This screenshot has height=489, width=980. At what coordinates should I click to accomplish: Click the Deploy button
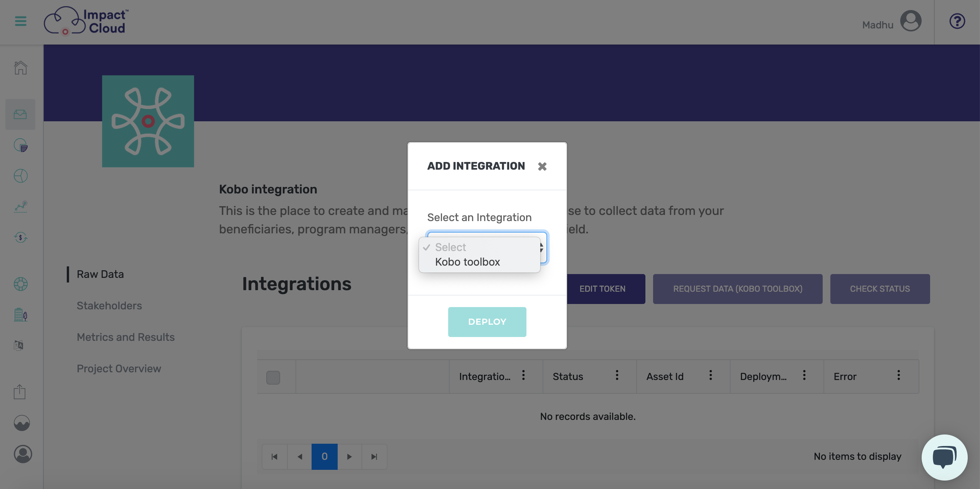[487, 322]
